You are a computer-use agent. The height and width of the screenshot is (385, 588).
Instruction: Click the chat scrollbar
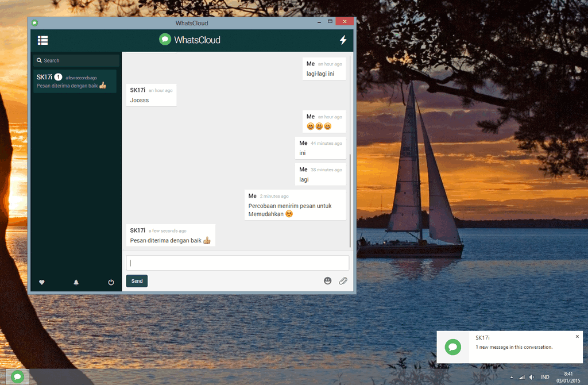(x=350, y=201)
